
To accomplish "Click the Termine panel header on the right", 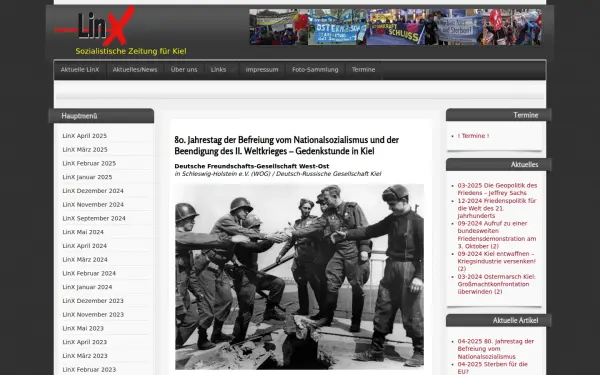I will point(499,115).
